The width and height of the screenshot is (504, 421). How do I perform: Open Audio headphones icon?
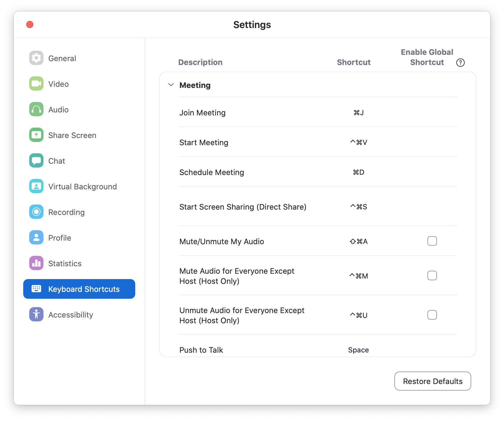pyautogui.click(x=36, y=109)
